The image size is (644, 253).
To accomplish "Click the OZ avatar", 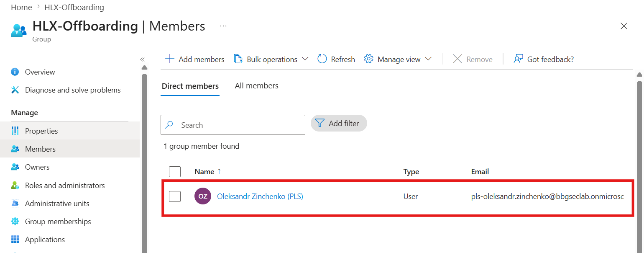I will click(203, 196).
